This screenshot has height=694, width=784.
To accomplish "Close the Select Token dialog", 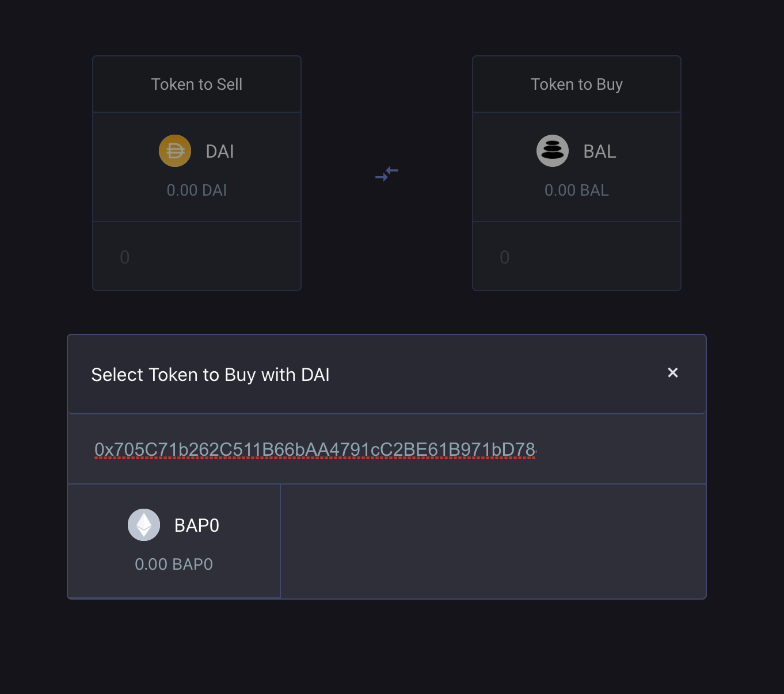I will (672, 373).
